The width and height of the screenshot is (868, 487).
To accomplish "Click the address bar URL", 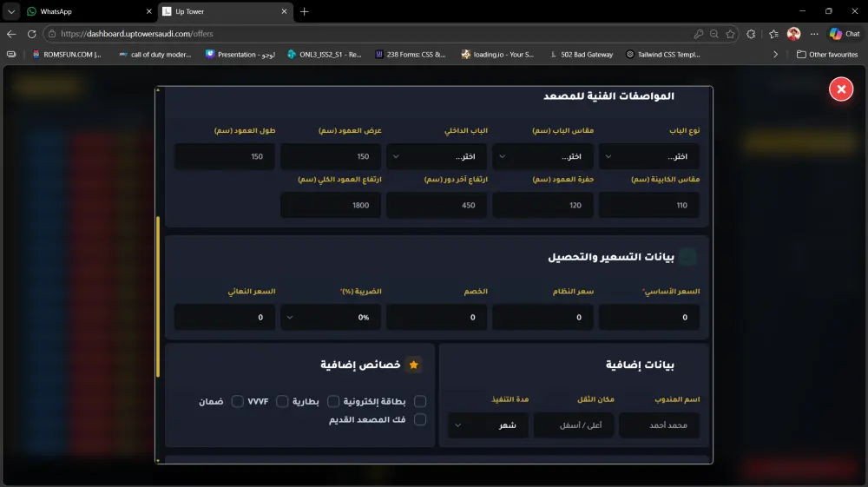I will (137, 34).
